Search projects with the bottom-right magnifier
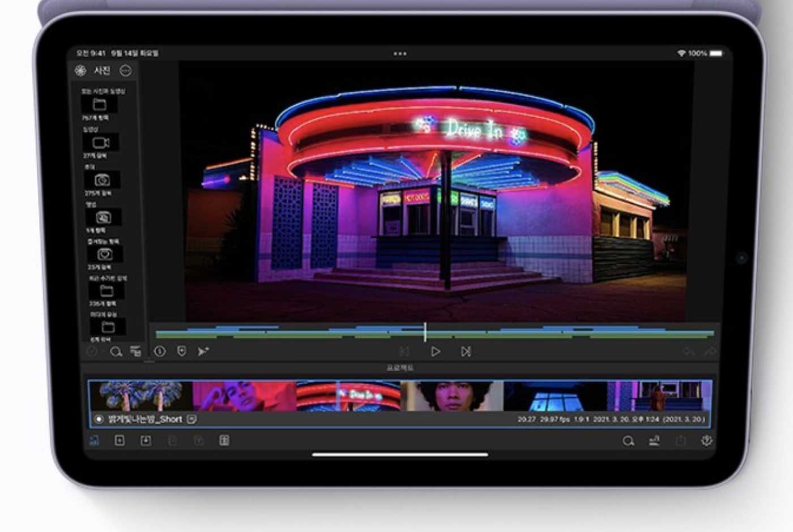Viewport: 793px width, 532px height. (628, 441)
